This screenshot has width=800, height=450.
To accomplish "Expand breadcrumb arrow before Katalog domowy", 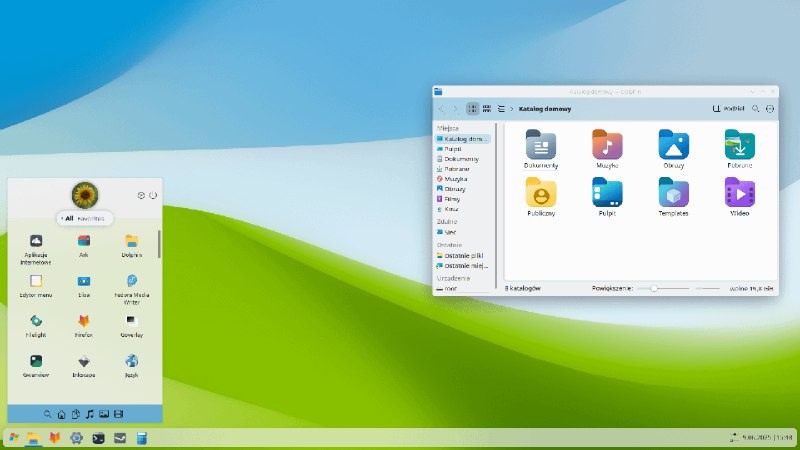I will pyautogui.click(x=512, y=109).
